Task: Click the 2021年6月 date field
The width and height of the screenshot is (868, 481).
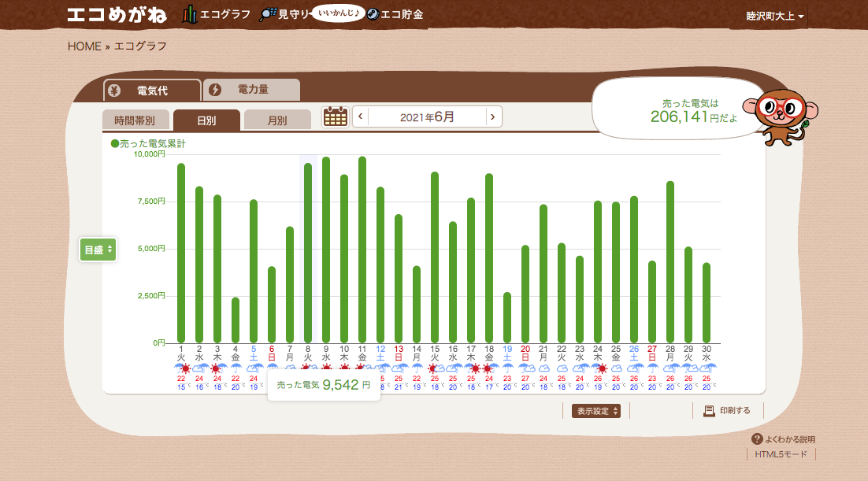Action: point(427,117)
